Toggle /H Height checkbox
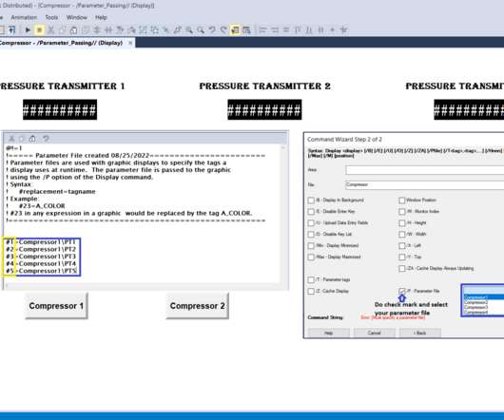Viewport: 504px width, 420px height. 402,223
